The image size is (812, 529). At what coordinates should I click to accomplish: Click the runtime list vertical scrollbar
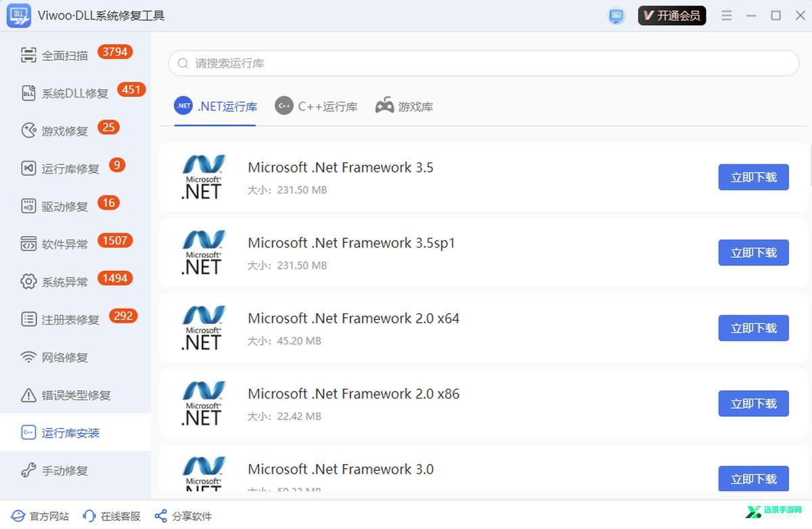(x=810, y=167)
